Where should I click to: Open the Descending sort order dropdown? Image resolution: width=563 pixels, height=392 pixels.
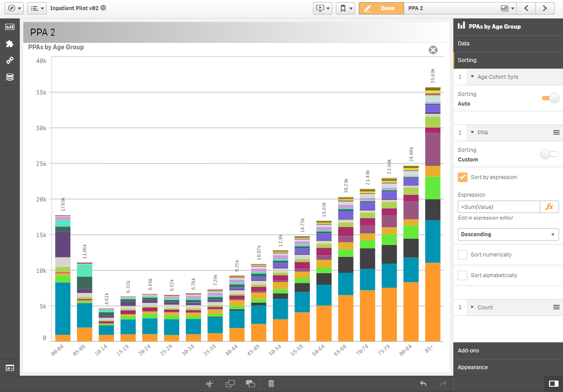(508, 234)
